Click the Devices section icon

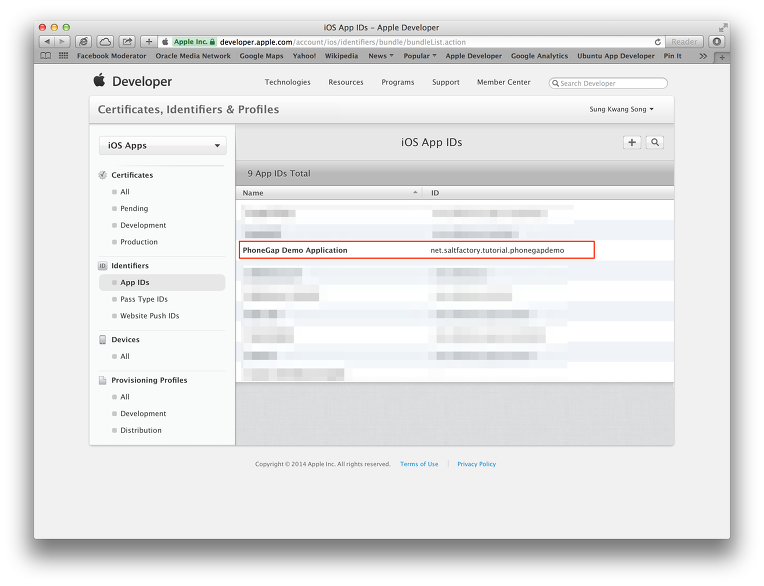[102, 340]
